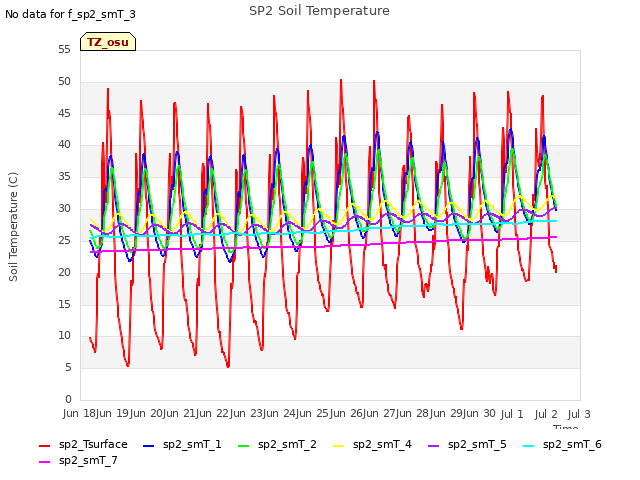Click the yellow sp2_smT_4 legend swatch

coord(339,446)
